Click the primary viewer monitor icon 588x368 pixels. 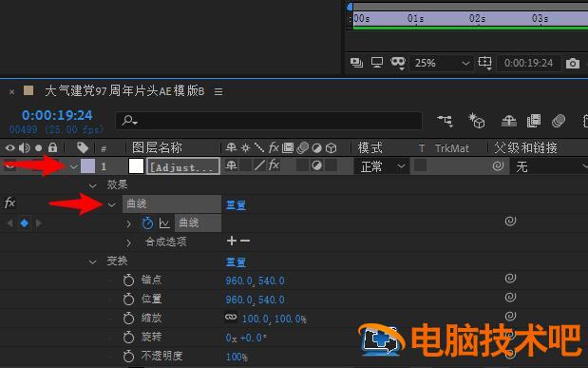(377, 63)
